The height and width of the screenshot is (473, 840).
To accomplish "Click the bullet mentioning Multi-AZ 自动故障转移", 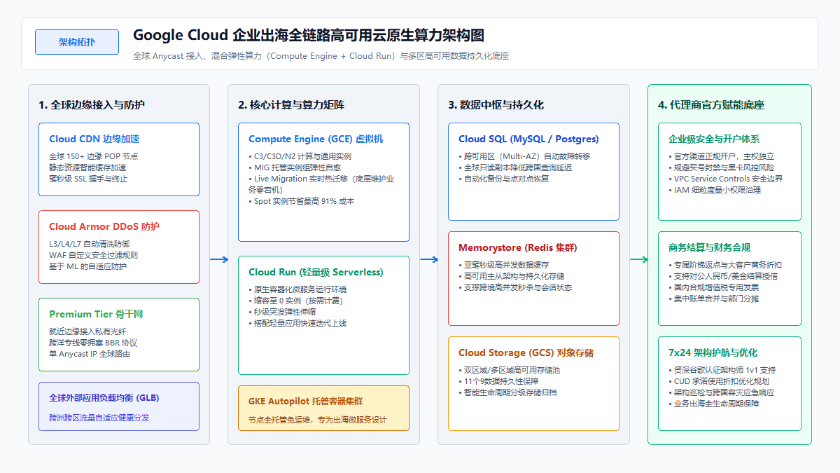I will pos(524,156).
